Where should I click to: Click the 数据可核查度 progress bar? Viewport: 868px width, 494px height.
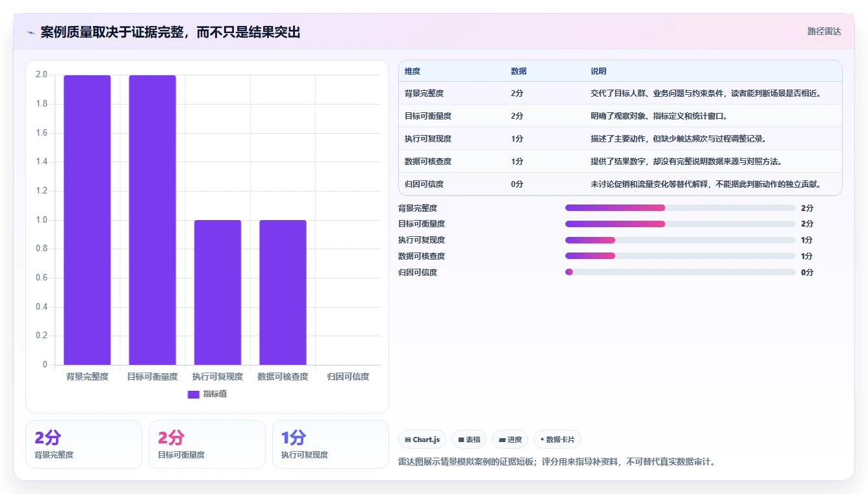(680, 256)
